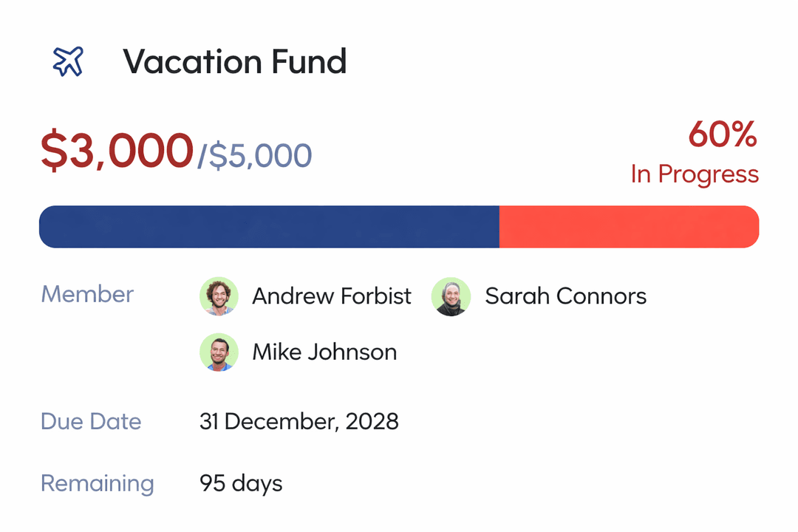Select the In Progress status label
Screen dimensions: 798x532
[x=695, y=174]
